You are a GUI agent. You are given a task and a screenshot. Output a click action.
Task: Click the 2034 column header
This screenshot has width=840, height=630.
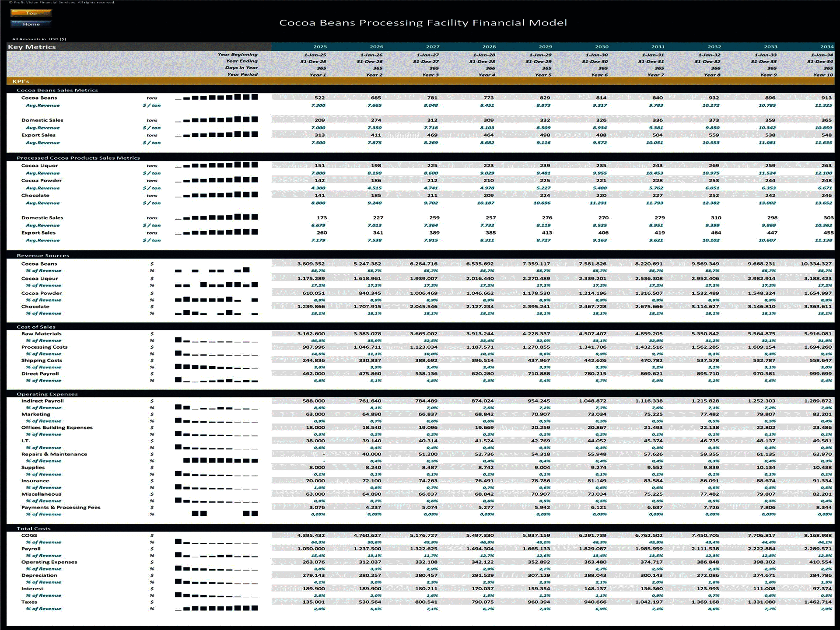click(826, 47)
